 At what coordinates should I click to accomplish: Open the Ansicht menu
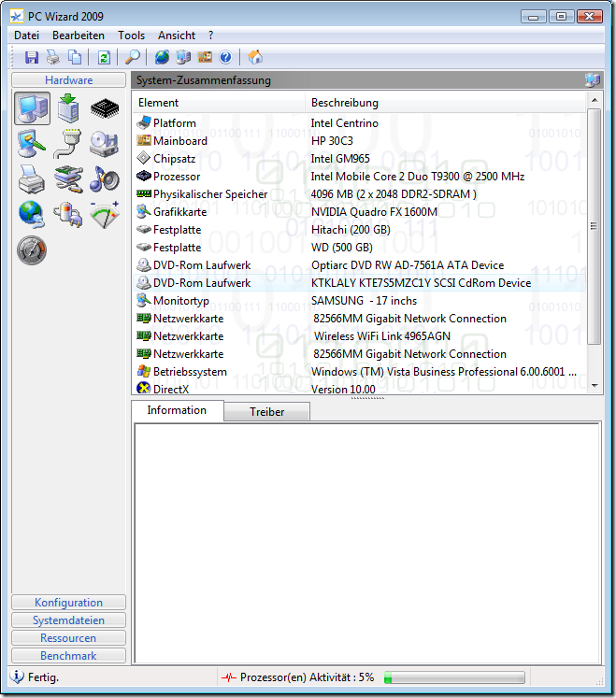177,36
